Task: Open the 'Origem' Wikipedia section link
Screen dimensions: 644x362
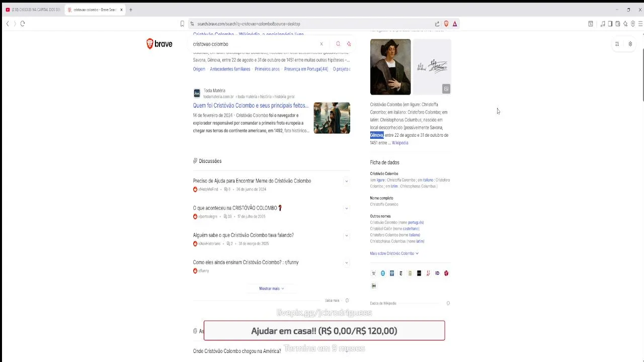Action: click(x=199, y=69)
